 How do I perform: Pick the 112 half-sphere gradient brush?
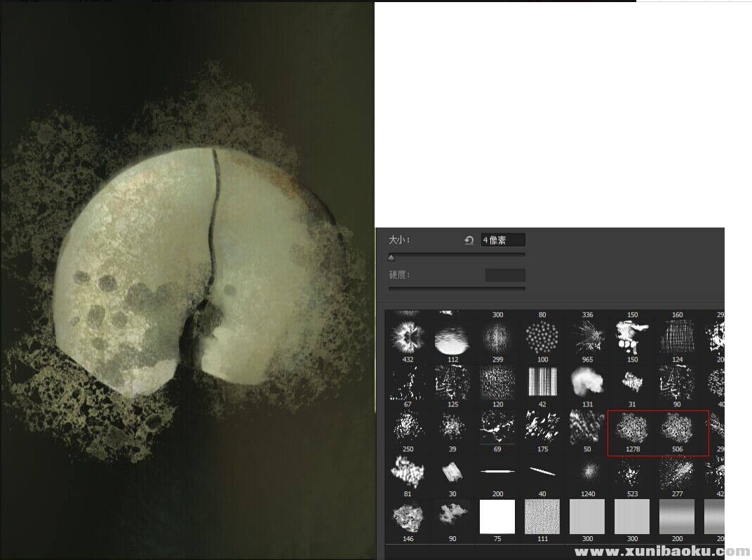point(452,338)
